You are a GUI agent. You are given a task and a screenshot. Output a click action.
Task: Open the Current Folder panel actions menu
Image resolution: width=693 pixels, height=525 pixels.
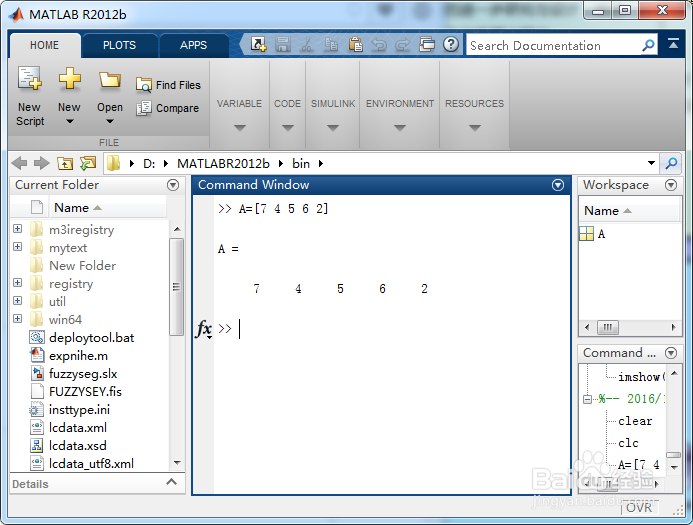click(x=173, y=185)
